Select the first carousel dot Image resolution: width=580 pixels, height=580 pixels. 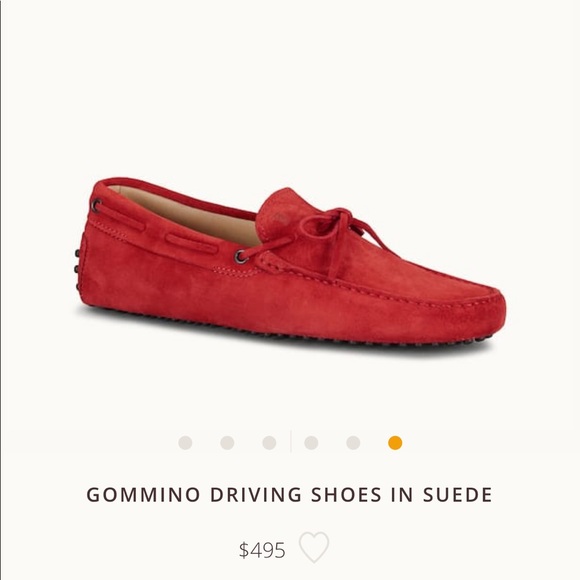(x=185, y=442)
